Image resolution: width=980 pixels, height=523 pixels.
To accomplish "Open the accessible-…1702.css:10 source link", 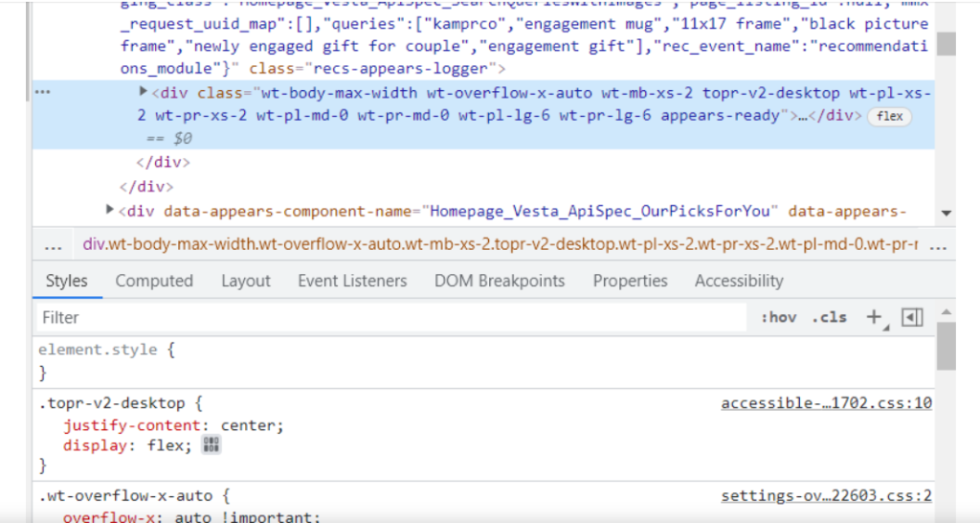I will tap(826, 403).
